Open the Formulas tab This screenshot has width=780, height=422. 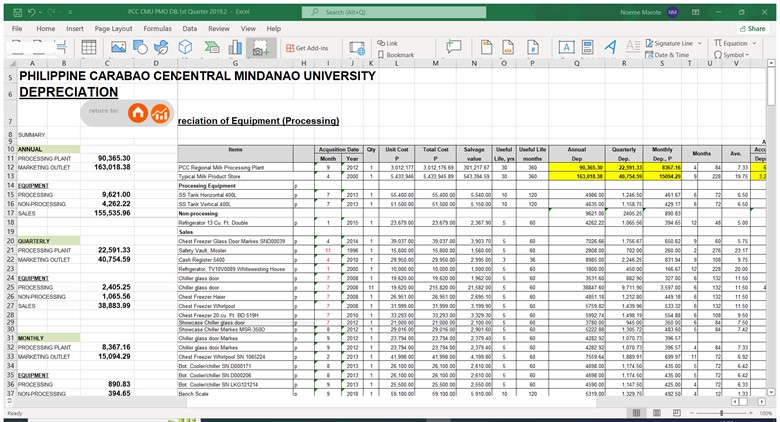157,28
